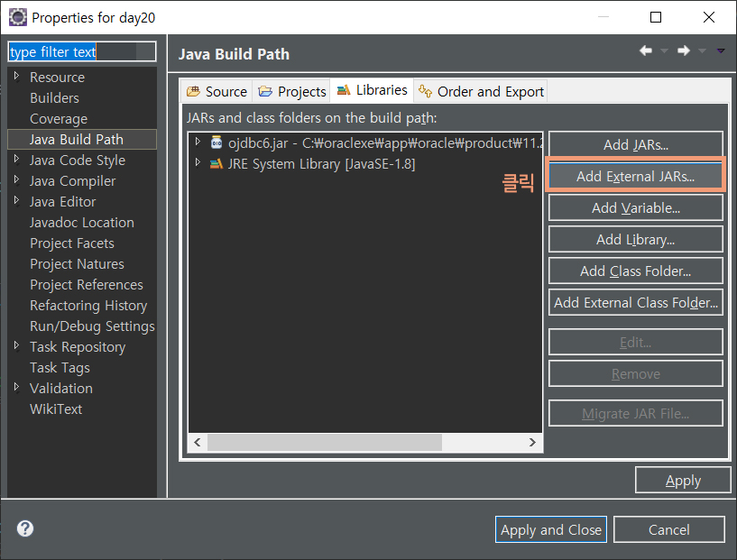Click the help question mark icon

click(25, 528)
